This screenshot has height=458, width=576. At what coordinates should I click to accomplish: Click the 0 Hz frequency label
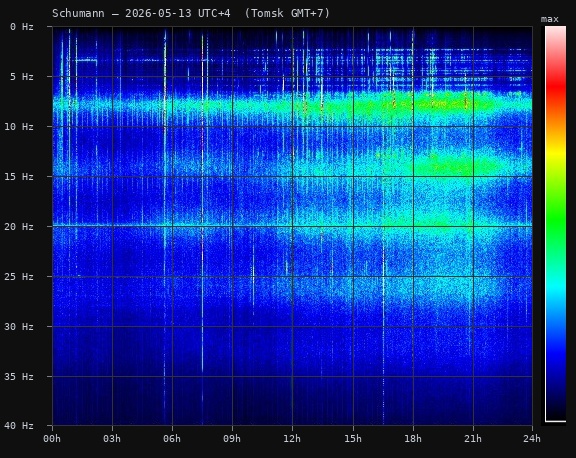[x=22, y=27]
